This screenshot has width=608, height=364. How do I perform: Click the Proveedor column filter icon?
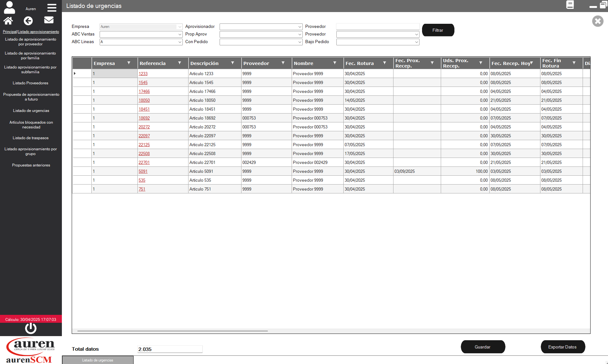(283, 63)
